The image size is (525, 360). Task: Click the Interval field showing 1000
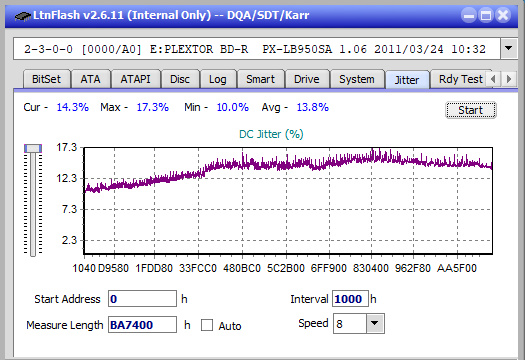pyautogui.click(x=350, y=299)
